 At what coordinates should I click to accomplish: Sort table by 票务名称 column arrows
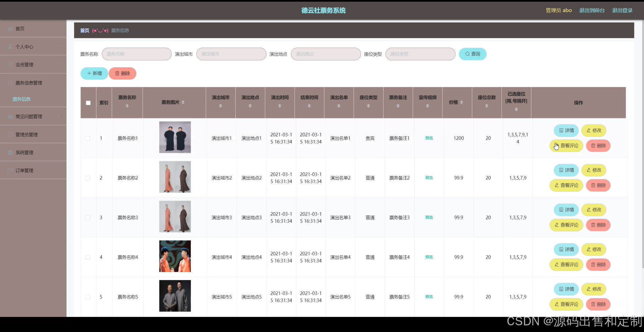[x=127, y=106]
